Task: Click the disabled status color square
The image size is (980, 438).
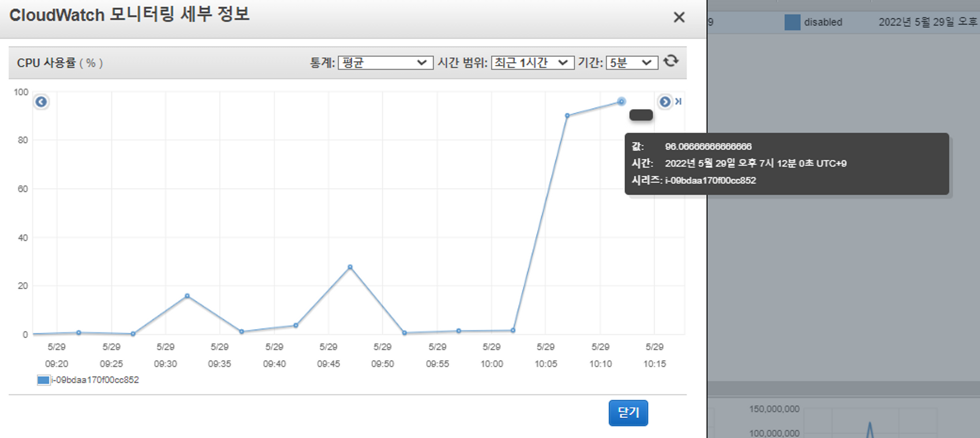Action: (x=792, y=22)
